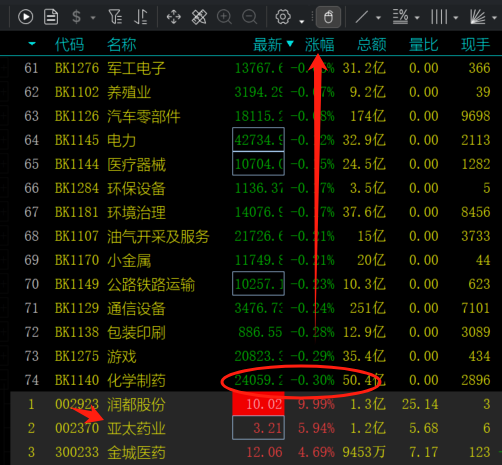Sort by 总额 column header
The image size is (502, 465).
[372, 44]
